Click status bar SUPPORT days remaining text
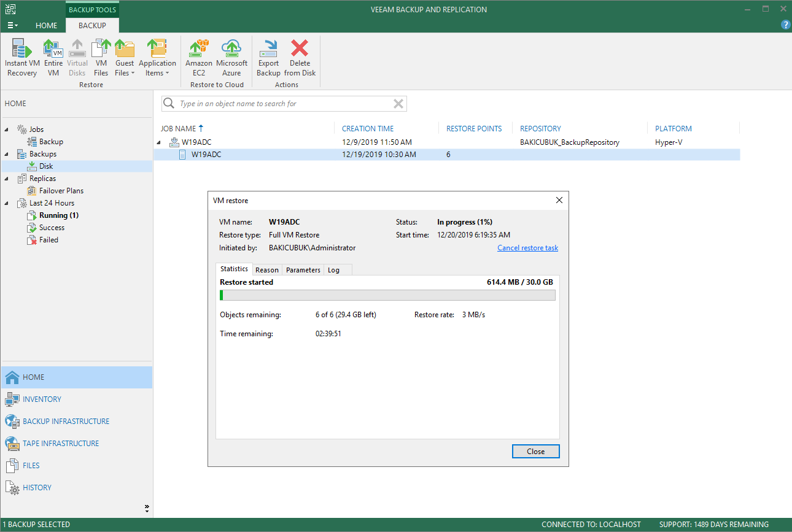The width and height of the screenshot is (792, 532). click(714, 525)
